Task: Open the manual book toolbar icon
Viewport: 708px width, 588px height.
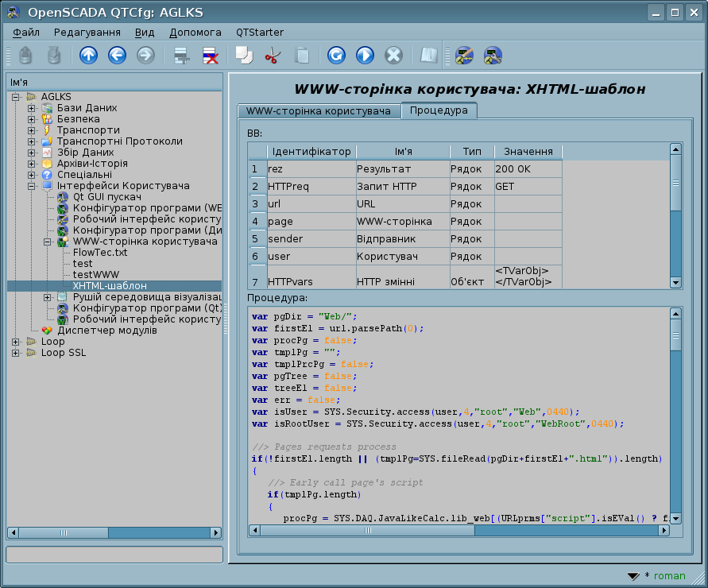Action: point(429,56)
